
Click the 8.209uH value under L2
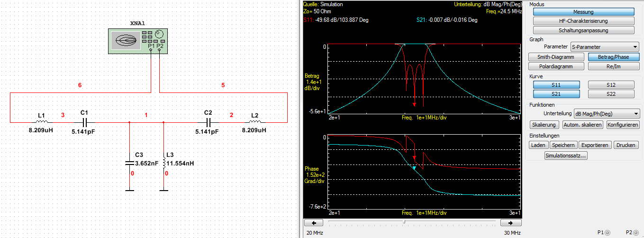254,130
